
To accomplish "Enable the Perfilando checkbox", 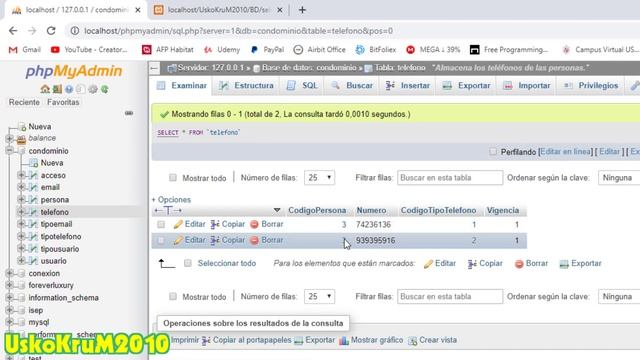I will (493, 152).
